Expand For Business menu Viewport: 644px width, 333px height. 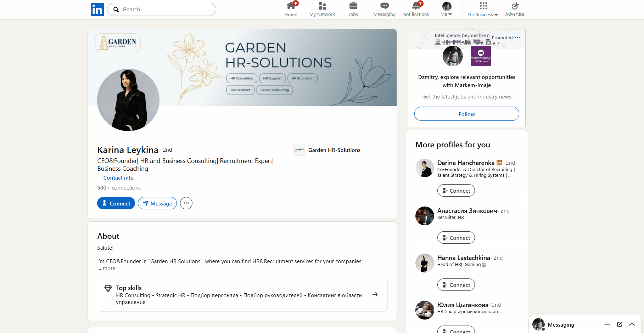(x=483, y=10)
